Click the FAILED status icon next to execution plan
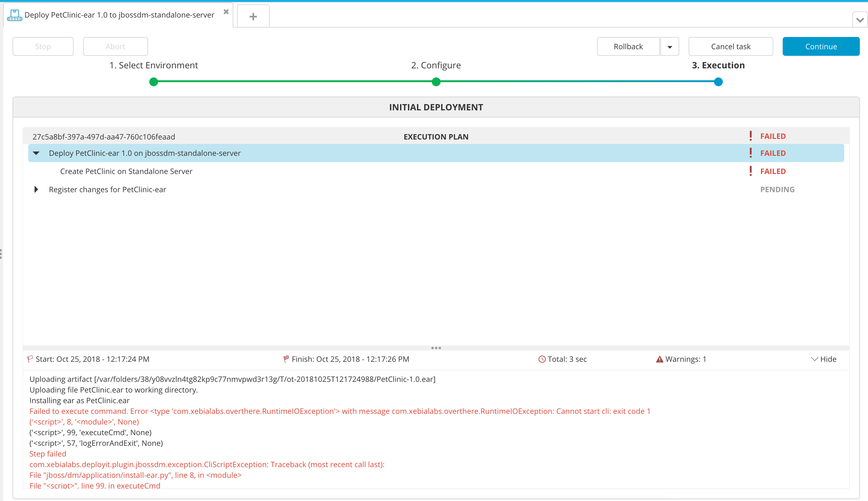 tap(751, 136)
